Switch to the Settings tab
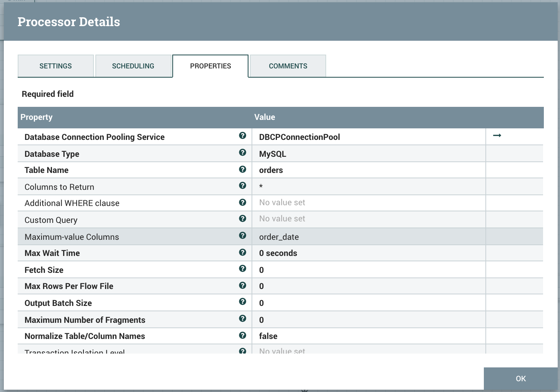Screen dimensions: 560x392 point(56,66)
